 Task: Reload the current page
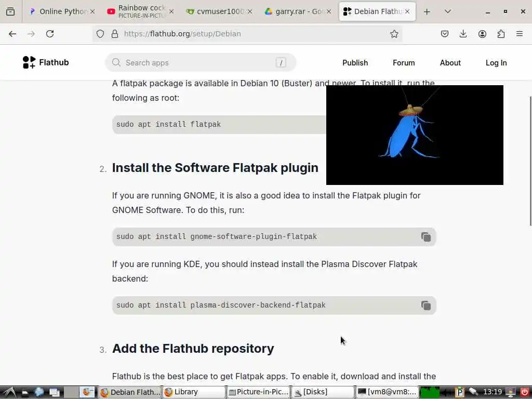pyautogui.click(x=50, y=34)
